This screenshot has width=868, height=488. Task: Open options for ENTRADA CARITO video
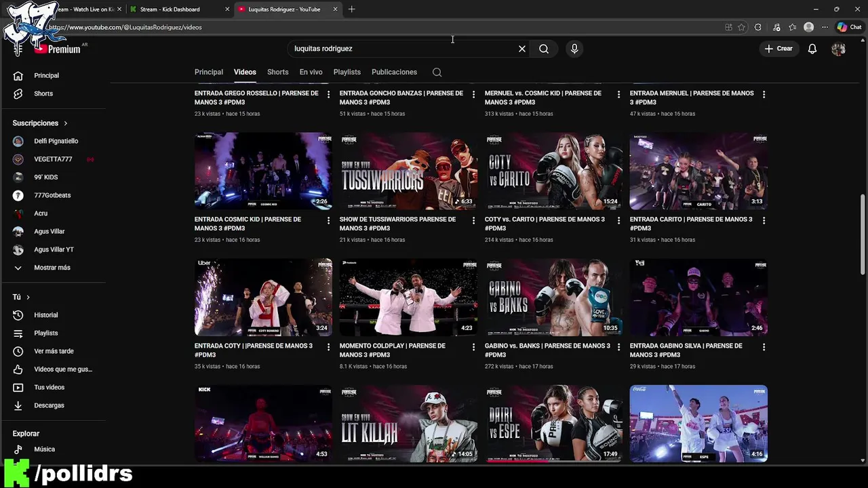(x=764, y=220)
